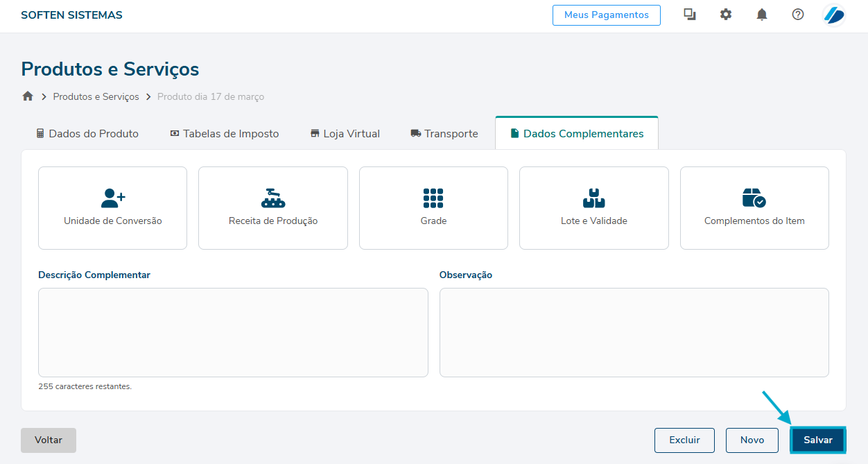Click the Excluir button

(x=684, y=440)
